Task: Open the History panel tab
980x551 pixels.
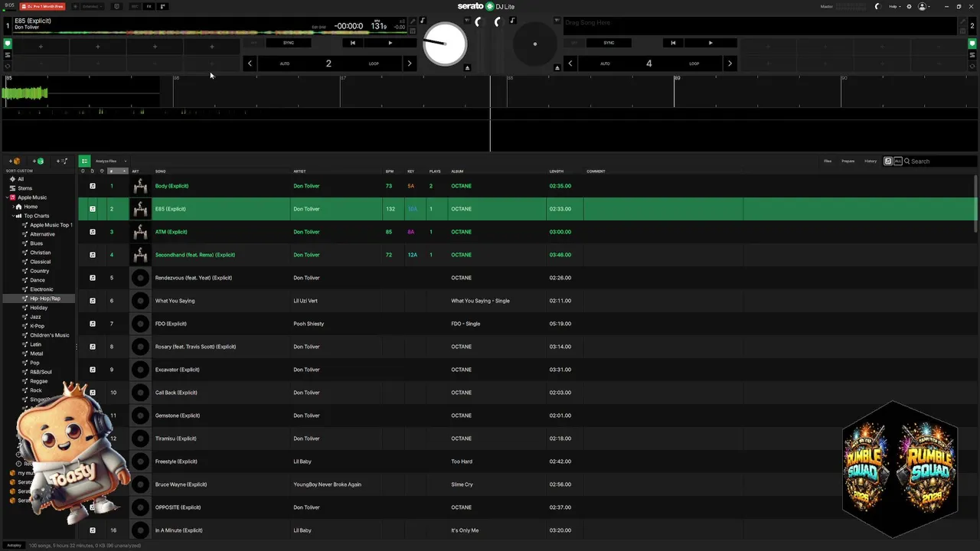Action: point(871,161)
